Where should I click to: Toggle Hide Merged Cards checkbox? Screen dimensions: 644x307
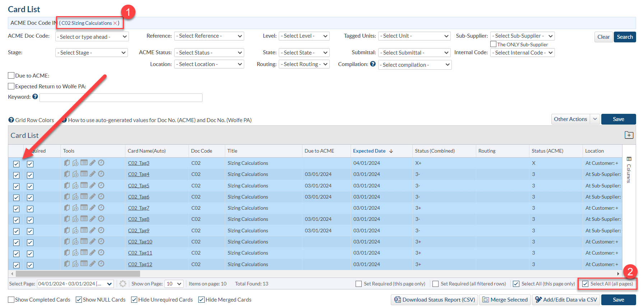coord(201,299)
